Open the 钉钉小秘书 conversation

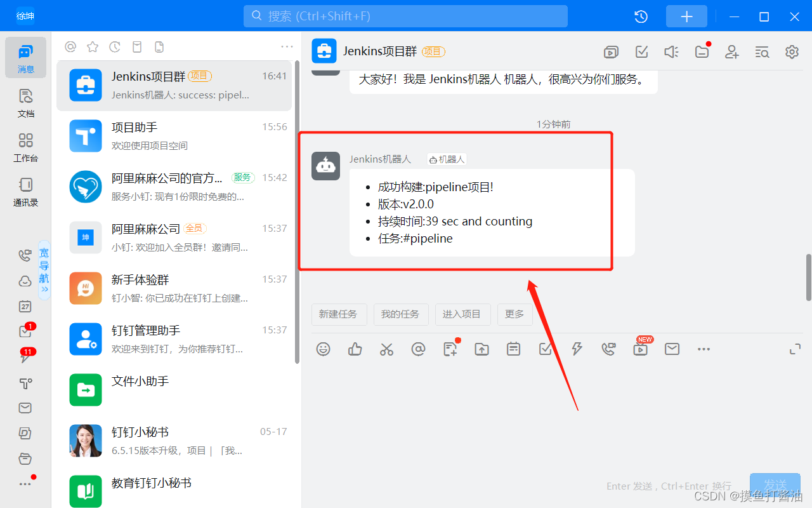174,441
